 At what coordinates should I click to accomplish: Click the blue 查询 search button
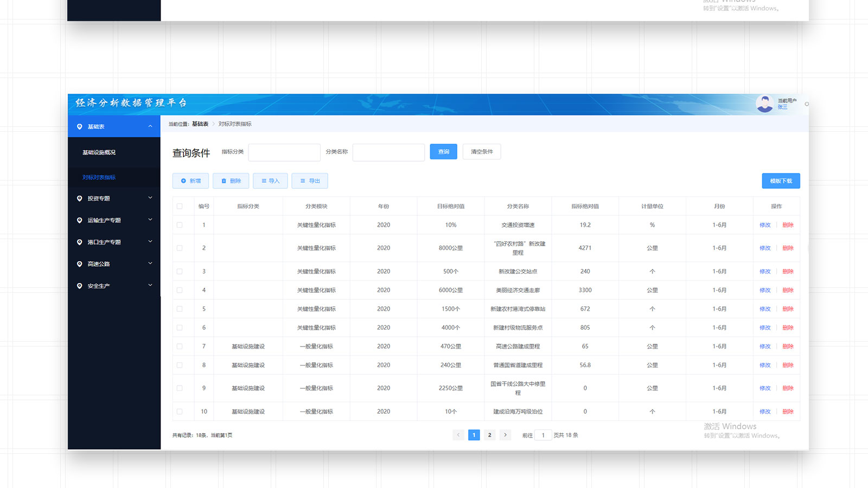tap(443, 152)
